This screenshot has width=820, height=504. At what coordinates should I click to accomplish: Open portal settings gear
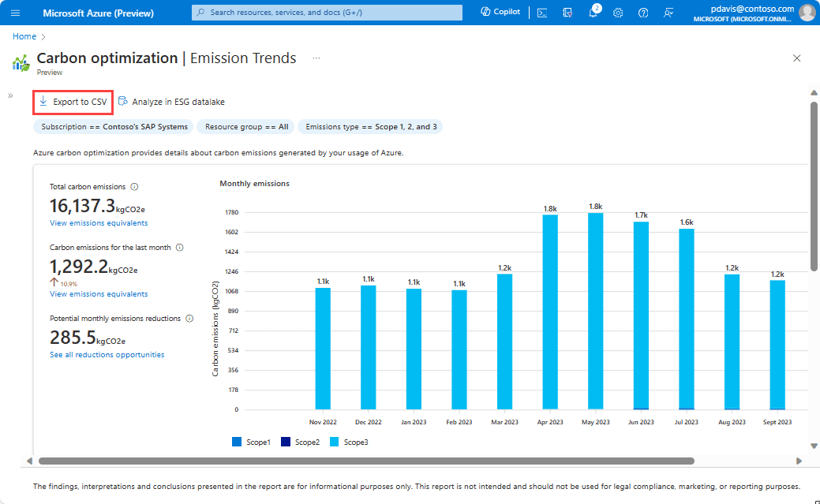tap(618, 13)
